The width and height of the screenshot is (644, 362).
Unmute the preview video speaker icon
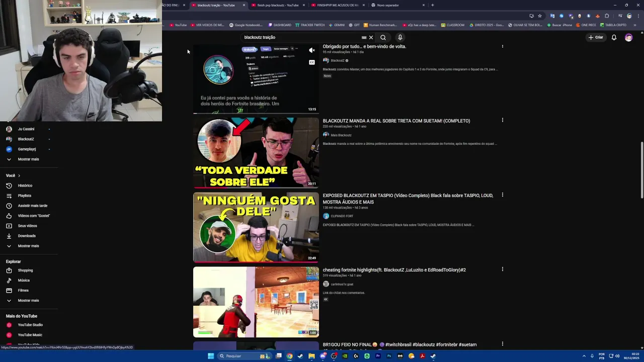pos(312,50)
